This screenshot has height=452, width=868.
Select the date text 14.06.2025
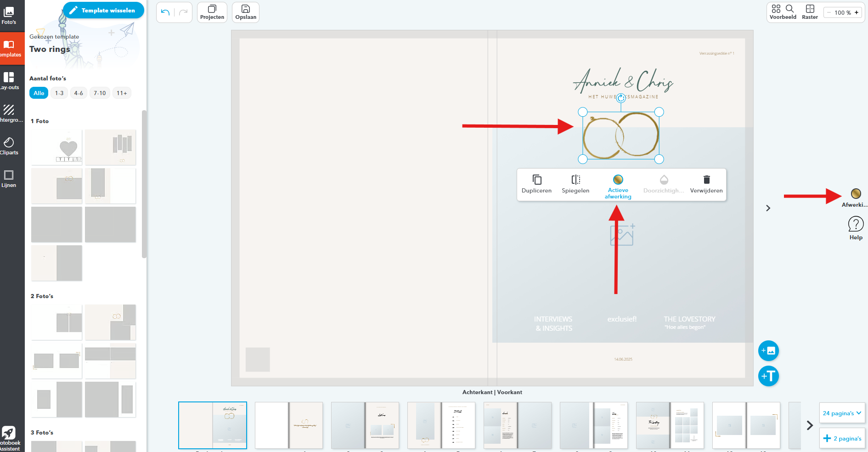[623, 359]
